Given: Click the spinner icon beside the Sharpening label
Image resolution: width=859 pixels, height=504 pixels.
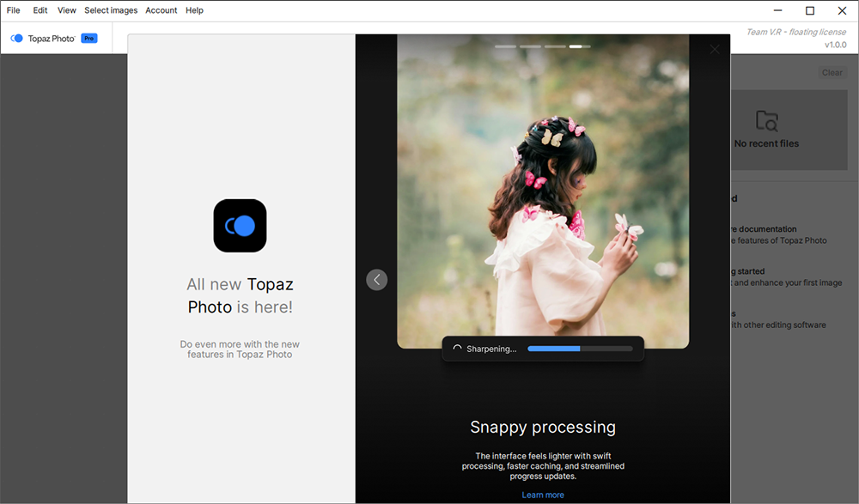Looking at the screenshot, I should pyautogui.click(x=457, y=348).
